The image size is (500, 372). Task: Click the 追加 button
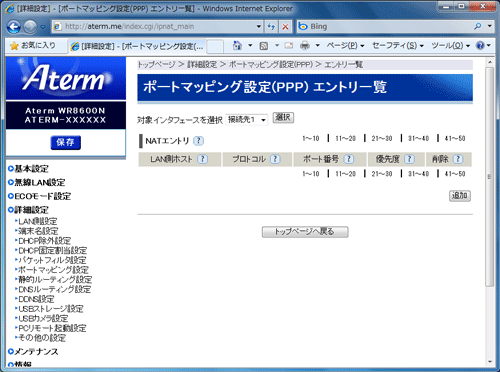pos(460,196)
